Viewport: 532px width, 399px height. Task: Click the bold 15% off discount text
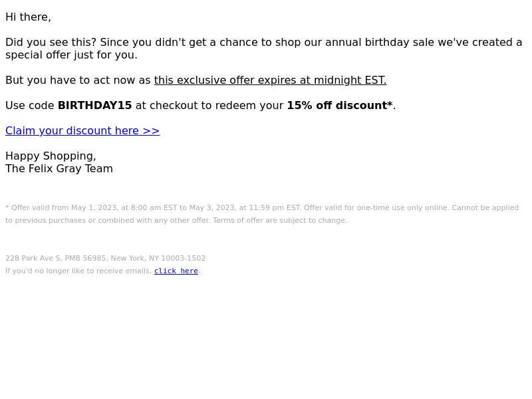tap(340, 106)
